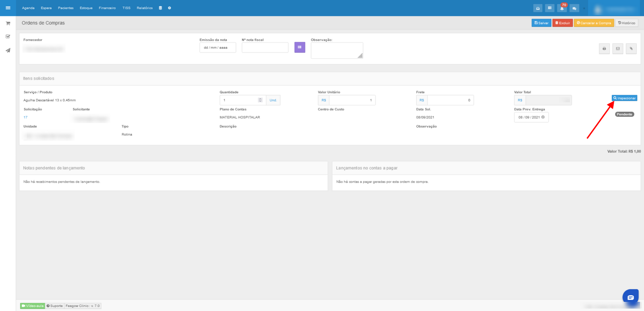Viewport: 644px width, 311px height.
Task: Open Financeiro menu
Action: 107,8
